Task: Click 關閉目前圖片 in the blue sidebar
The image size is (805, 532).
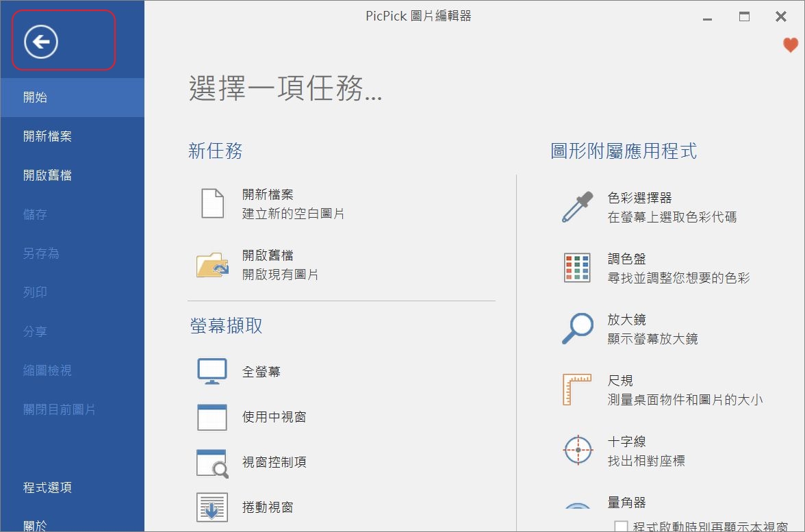Action: (x=73, y=409)
